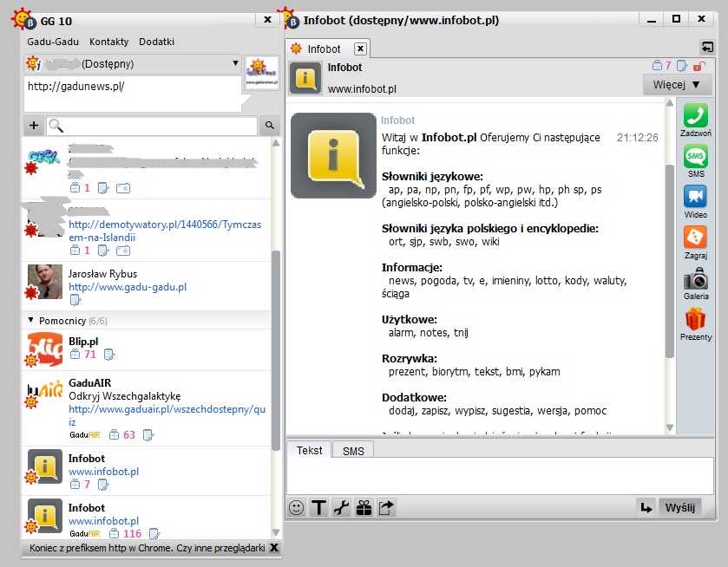Open text formatting with the T icon
The image size is (728, 567).
point(319,507)
